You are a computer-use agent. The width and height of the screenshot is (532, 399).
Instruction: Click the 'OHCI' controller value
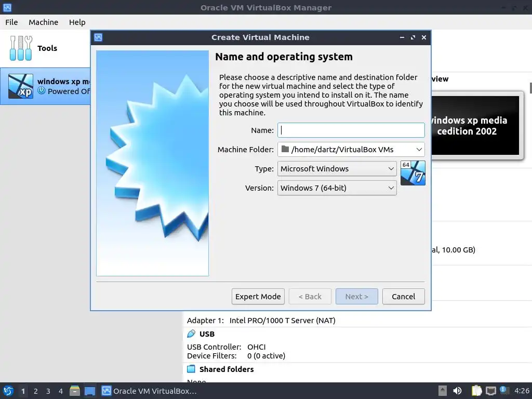coord(256,347)
